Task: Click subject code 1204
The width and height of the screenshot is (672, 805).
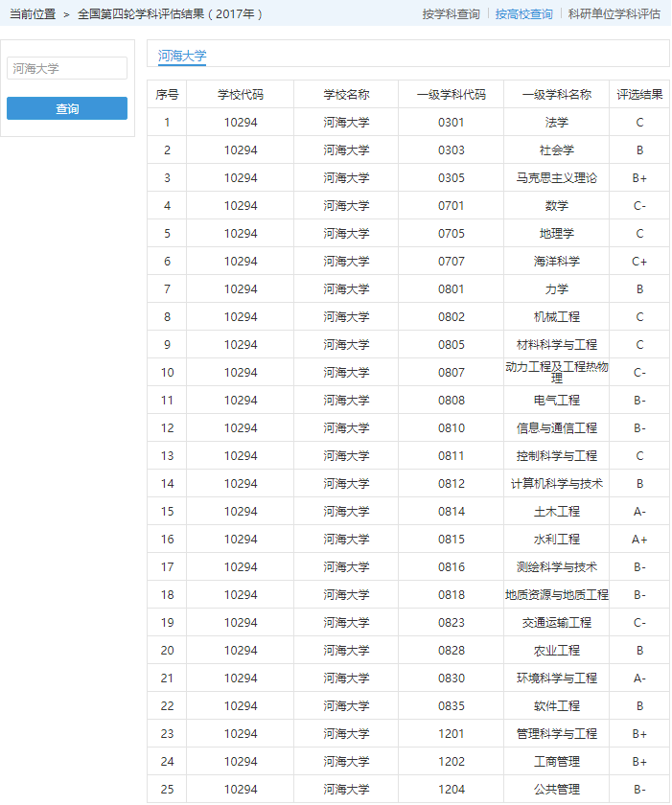Action: click(x=452, y=789)
